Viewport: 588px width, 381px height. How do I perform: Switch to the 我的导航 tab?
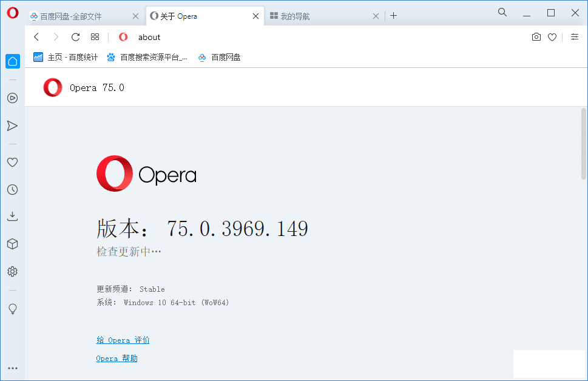point(325,16)
